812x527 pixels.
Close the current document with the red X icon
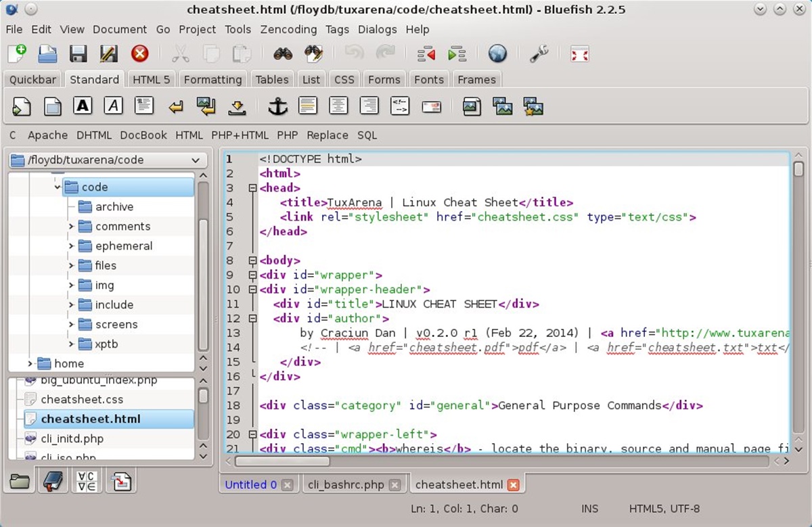tap(140, 53)
